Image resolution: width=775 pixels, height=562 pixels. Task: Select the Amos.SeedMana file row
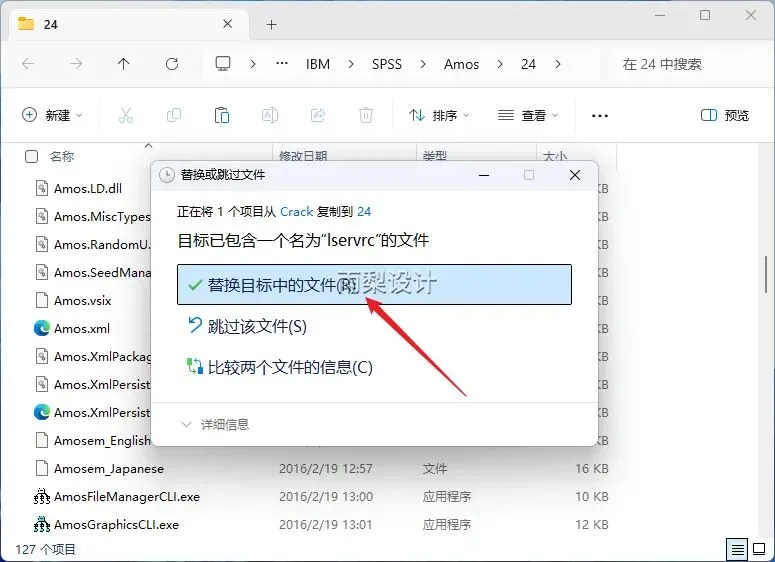pos(93,272)
